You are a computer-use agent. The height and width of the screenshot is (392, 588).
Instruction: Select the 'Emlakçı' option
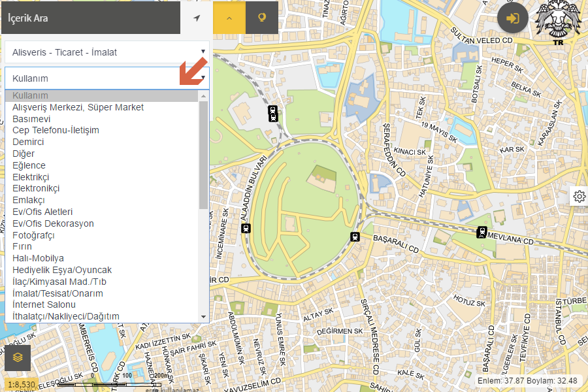pos(28,200)
